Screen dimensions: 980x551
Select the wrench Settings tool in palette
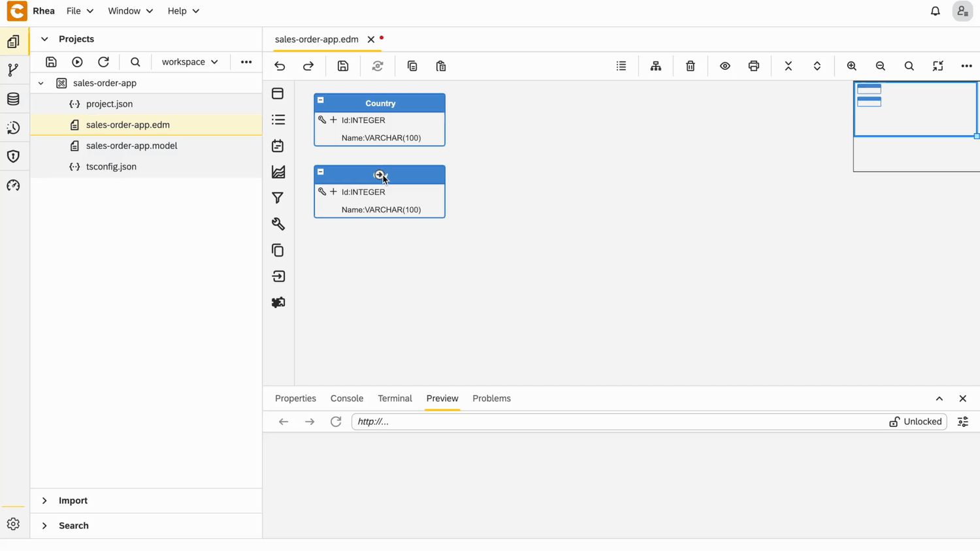[278, 224]
